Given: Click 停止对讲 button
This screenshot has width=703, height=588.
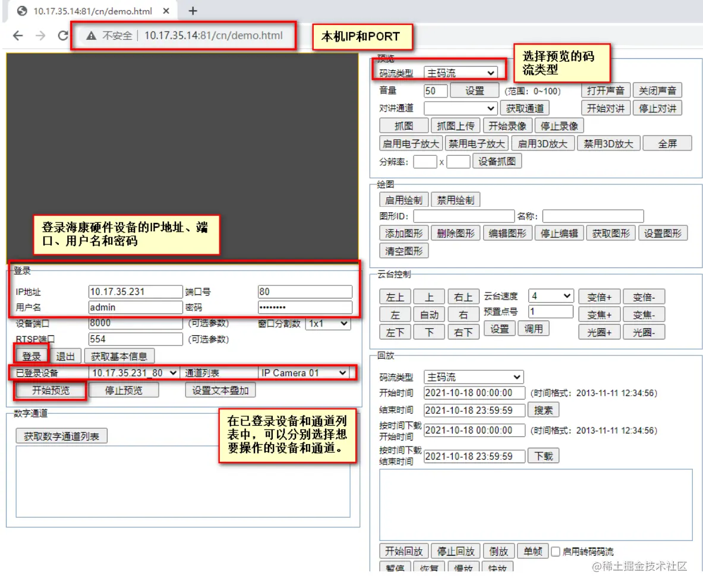Looking at the screenshot, I should tap(657, 108).
